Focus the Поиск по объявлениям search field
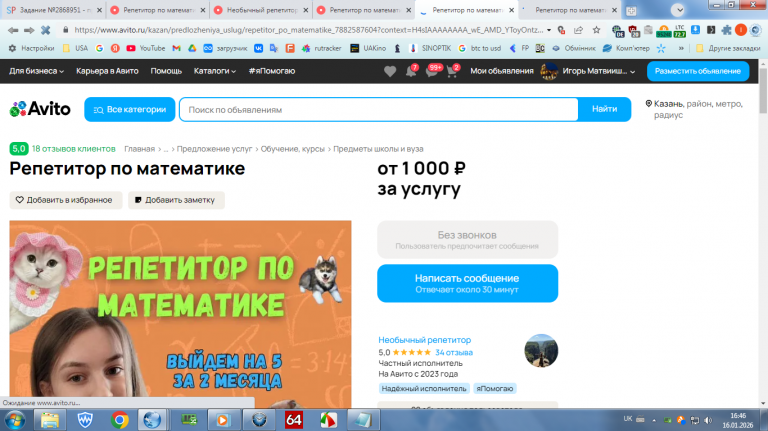768x431 pixels. tap(379, 109)
